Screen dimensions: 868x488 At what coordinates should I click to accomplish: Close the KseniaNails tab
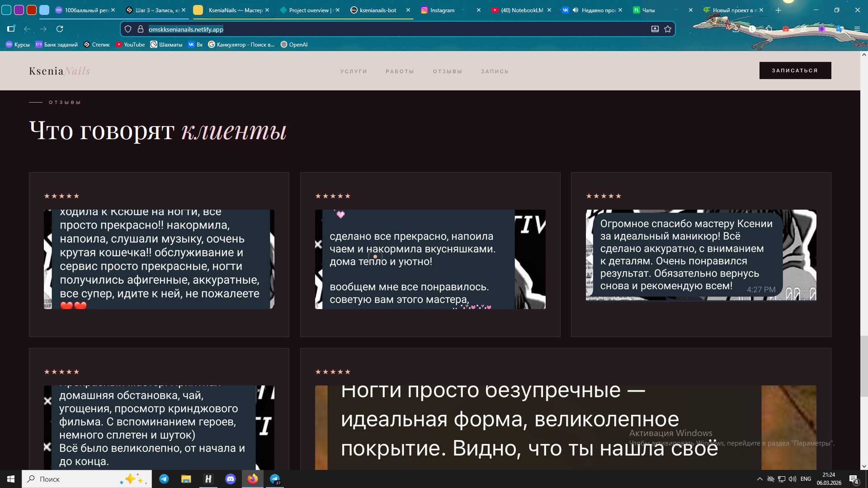coord(267,10)
